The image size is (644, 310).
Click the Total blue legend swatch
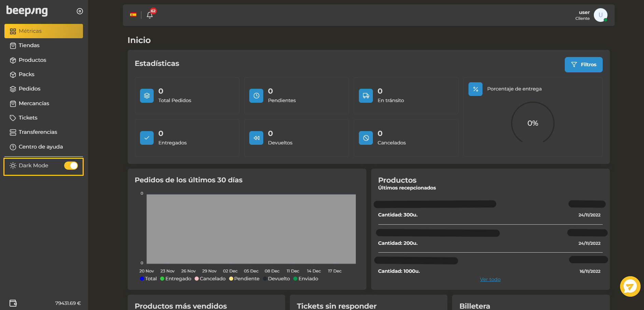tap(142, 279)
